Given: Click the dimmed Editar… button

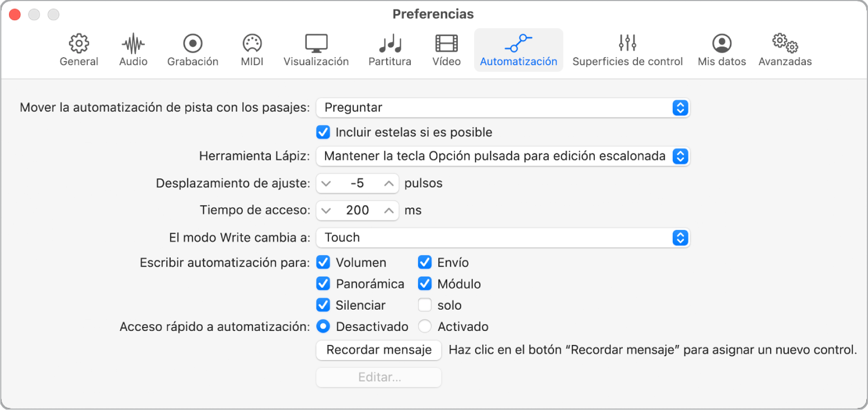Looking at the screenshot, I should coord(379,378).
